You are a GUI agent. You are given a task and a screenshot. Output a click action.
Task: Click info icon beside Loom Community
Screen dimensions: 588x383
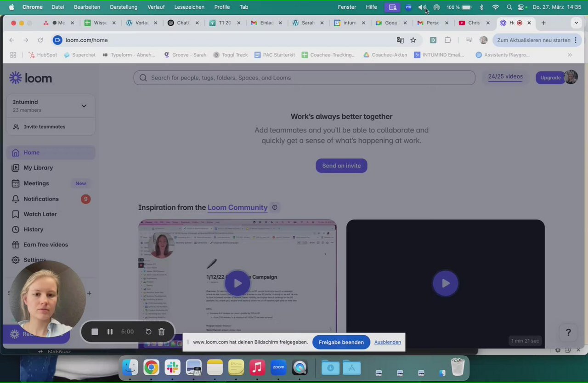[x=275, y=207]
